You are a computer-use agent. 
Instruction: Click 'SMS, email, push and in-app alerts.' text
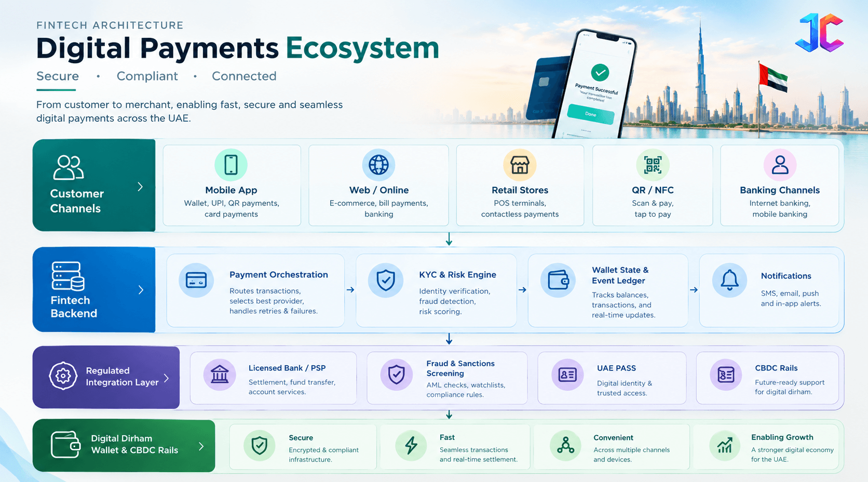coord(791,298)
